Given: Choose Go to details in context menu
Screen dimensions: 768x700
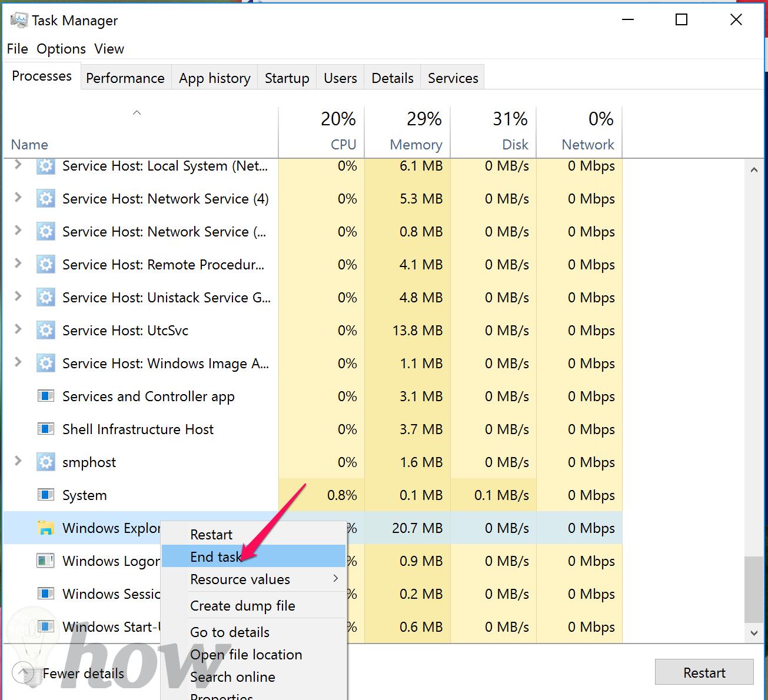Looking at the screenshot, I should pyautogui.click(x=254, y=632).
